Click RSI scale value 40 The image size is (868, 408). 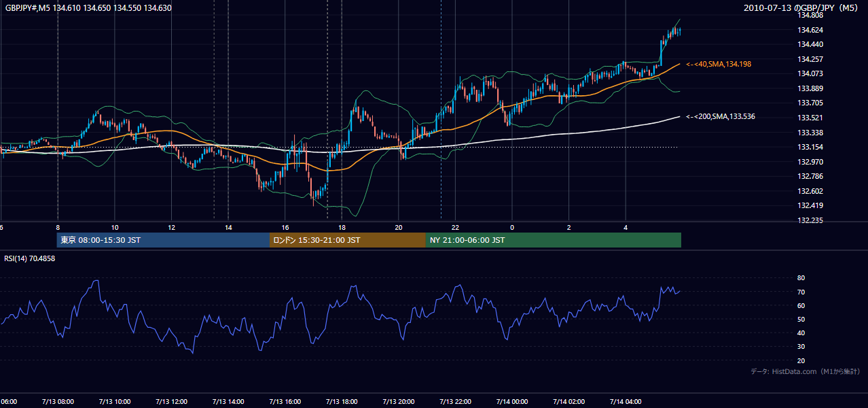point(801,333)
